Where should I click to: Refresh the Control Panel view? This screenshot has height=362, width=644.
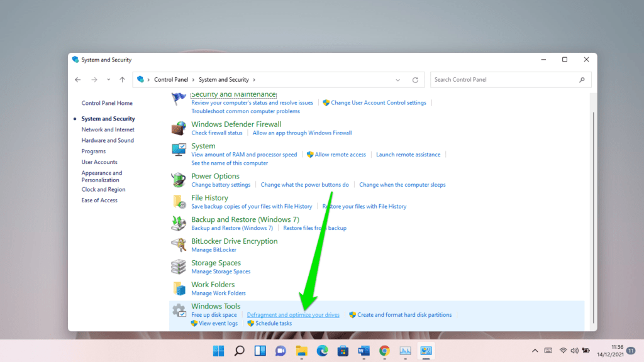click(x=415, y=79)
